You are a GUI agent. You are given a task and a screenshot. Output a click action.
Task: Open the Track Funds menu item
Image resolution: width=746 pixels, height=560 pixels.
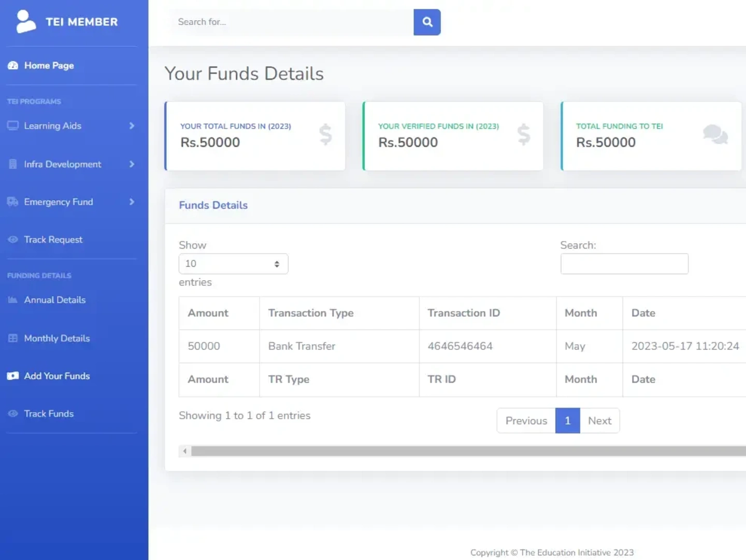(x=48, y=414)
